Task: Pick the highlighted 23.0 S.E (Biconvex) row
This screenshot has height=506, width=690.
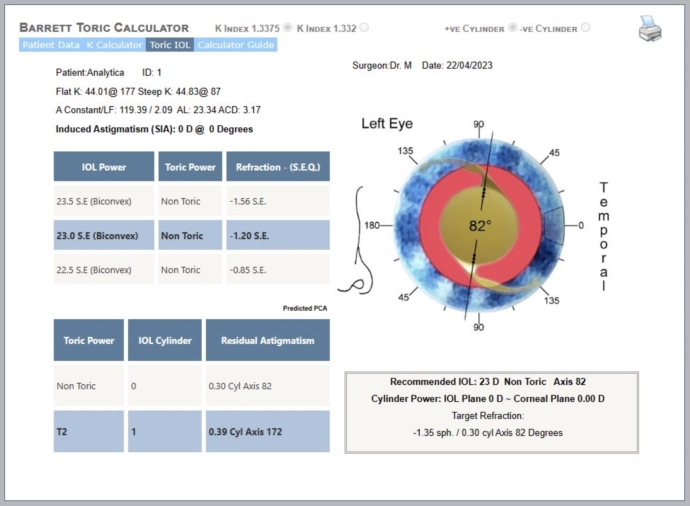Action: pyautogui.click(x=104, y=236)
